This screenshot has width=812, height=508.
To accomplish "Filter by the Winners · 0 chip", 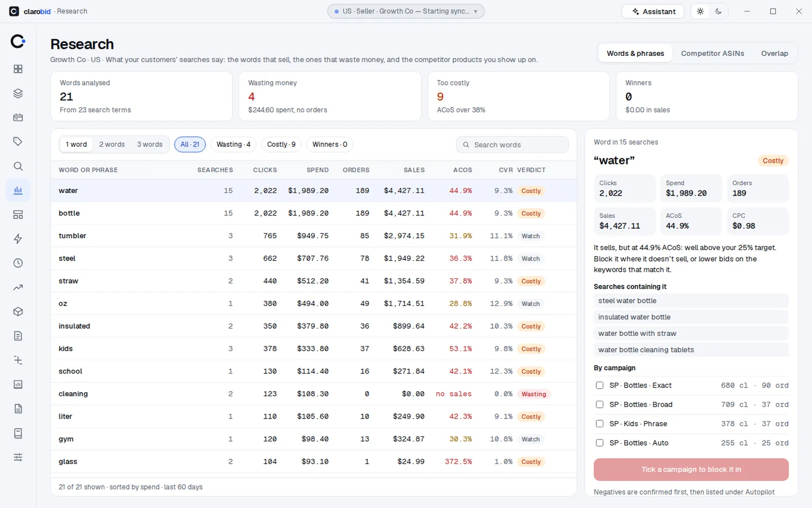I will [330, 144].
